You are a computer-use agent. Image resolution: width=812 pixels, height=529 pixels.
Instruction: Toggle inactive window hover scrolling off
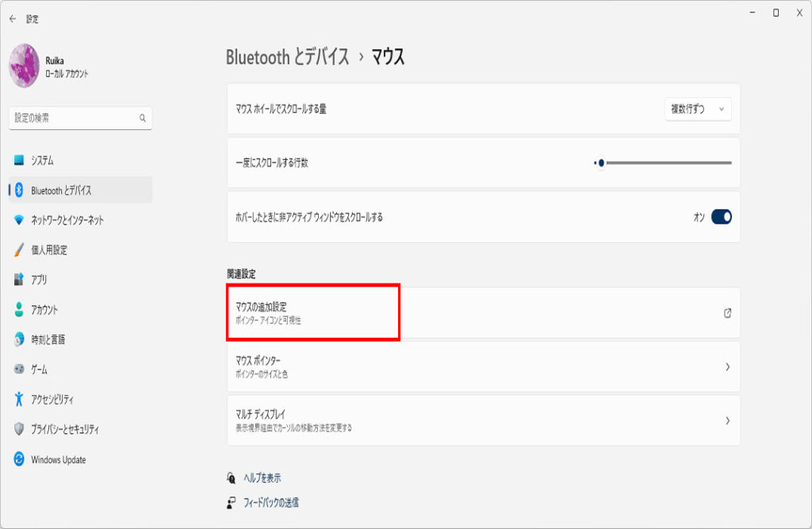coord(721,217)
